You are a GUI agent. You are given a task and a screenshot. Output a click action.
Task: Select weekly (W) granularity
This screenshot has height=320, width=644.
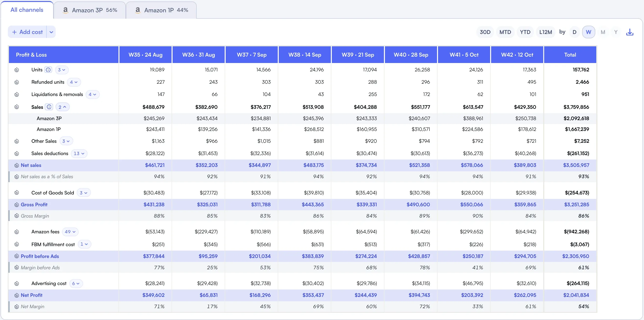pyautogui.click(x=588, y=32)
